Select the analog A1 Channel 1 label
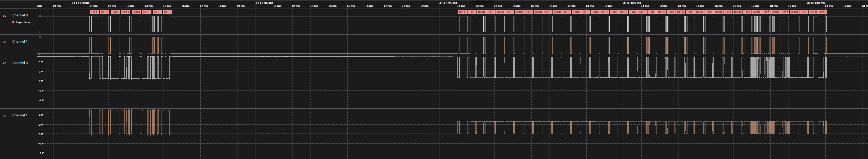 point(20,115)
